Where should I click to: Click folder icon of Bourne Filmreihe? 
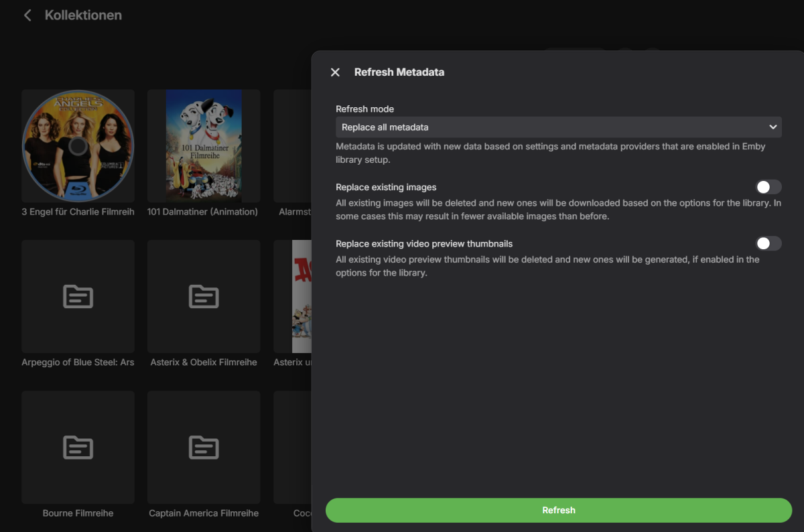(78, 447)
